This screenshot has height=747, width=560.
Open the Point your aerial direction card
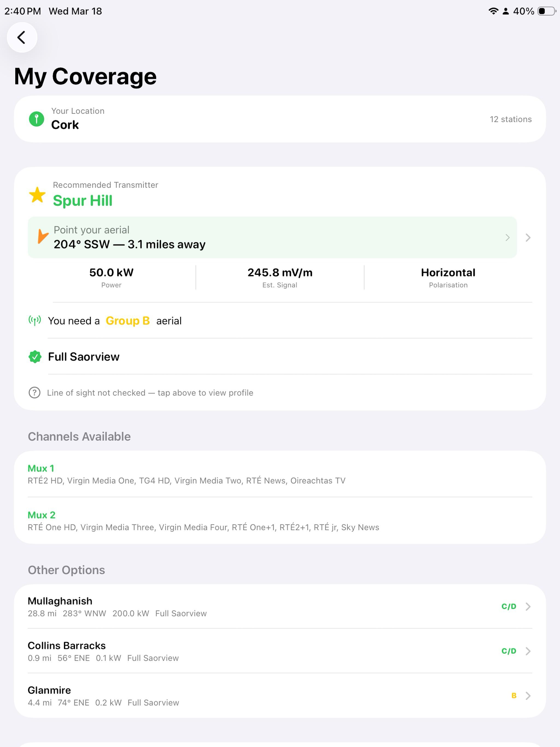coord(272,237)
